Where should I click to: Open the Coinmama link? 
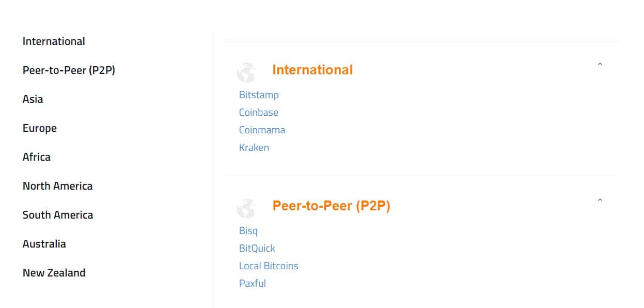262,130
